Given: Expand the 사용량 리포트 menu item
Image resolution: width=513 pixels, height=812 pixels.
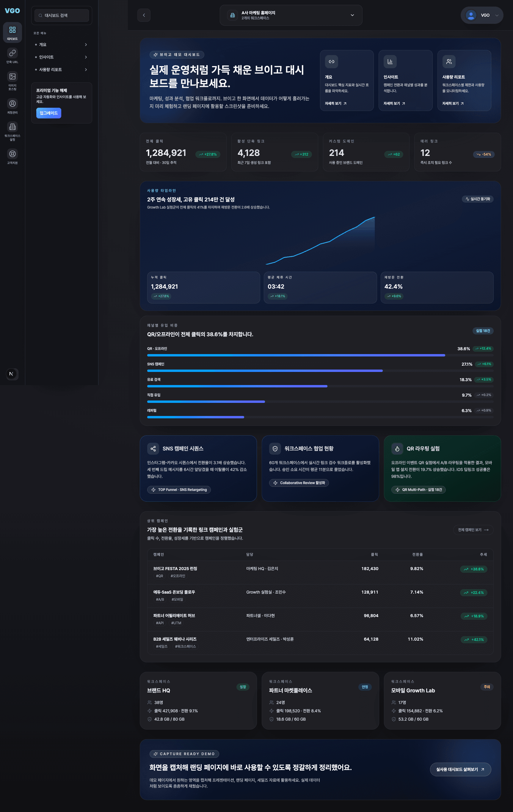Looking at the screenshot, I should (61, 69).
